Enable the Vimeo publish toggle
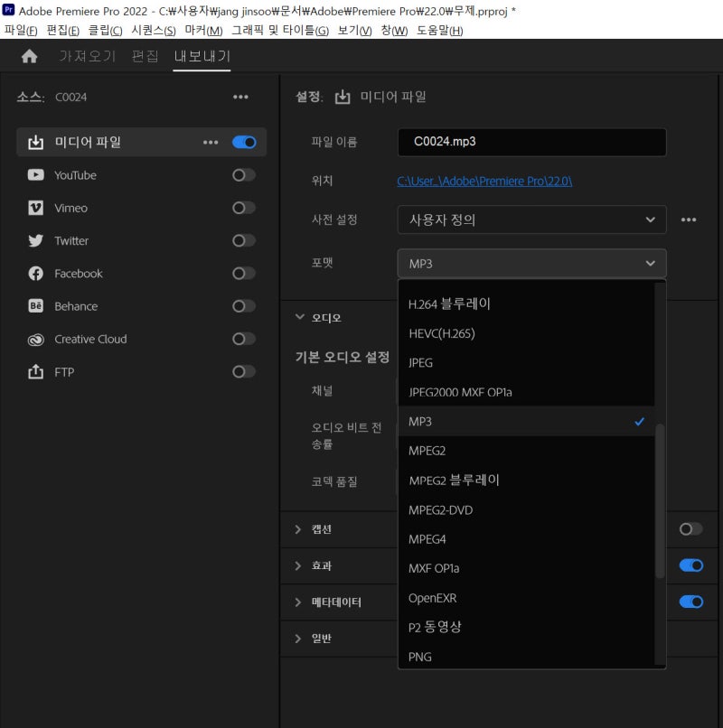The image size is (723, 728). pos(244,208)
